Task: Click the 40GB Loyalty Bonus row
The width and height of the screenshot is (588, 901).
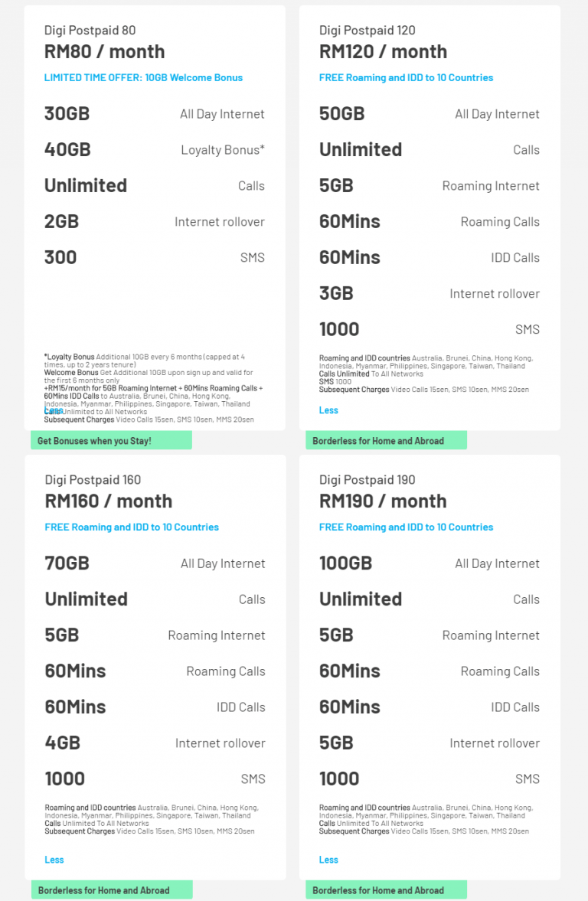Action: pyautogui.click(x=155, y=149)
